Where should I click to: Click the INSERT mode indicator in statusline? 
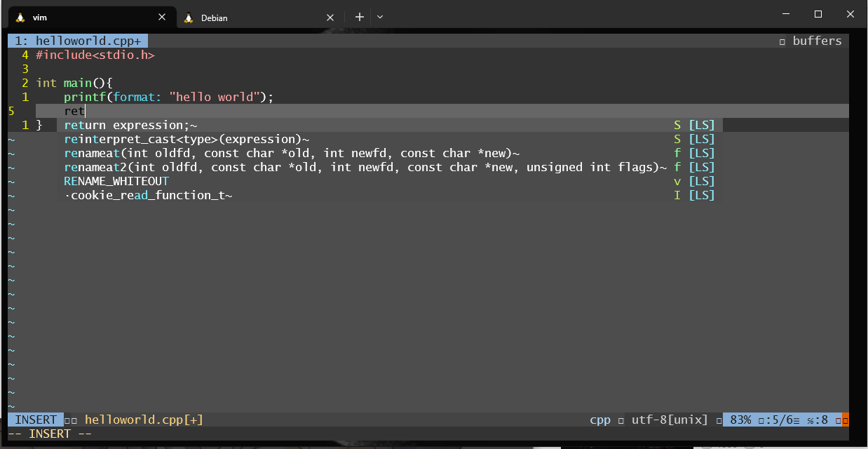pos(36,420)
